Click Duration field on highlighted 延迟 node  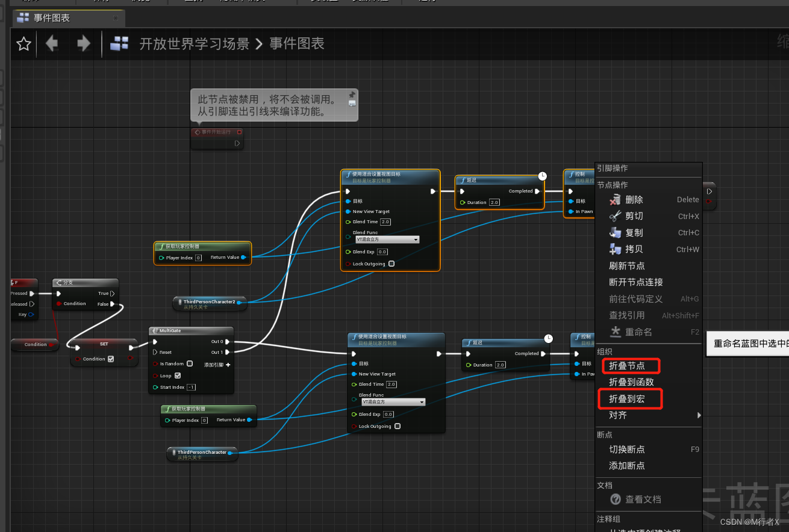(494, 202)
